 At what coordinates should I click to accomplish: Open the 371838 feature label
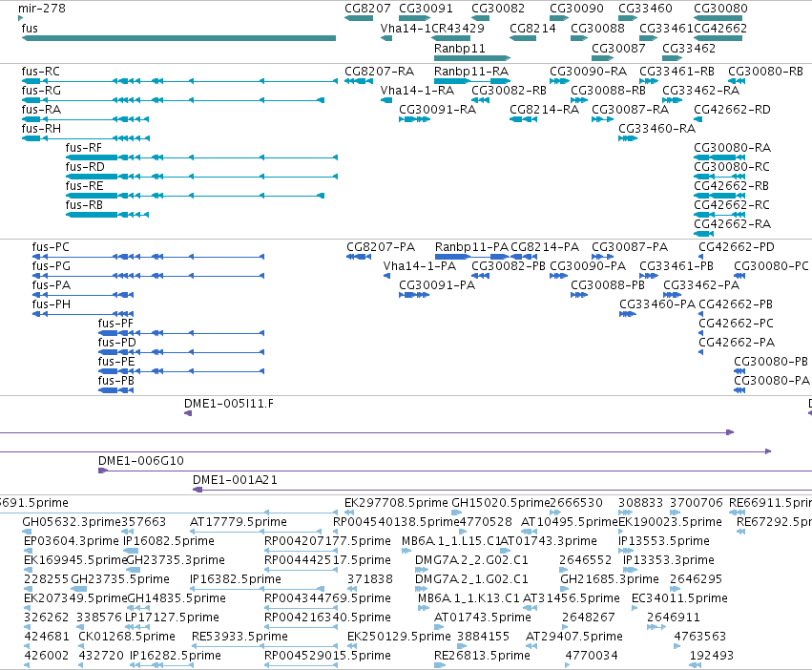(370, 578)
